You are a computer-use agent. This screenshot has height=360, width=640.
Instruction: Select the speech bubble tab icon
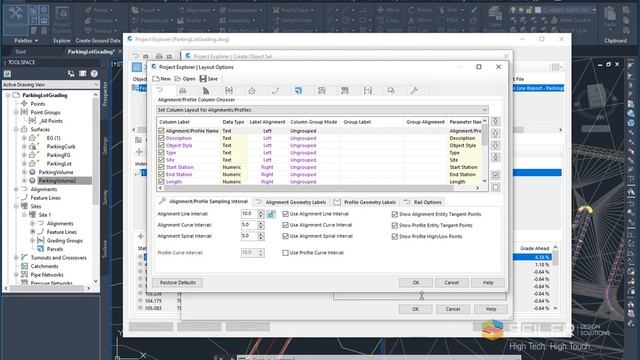391,91
